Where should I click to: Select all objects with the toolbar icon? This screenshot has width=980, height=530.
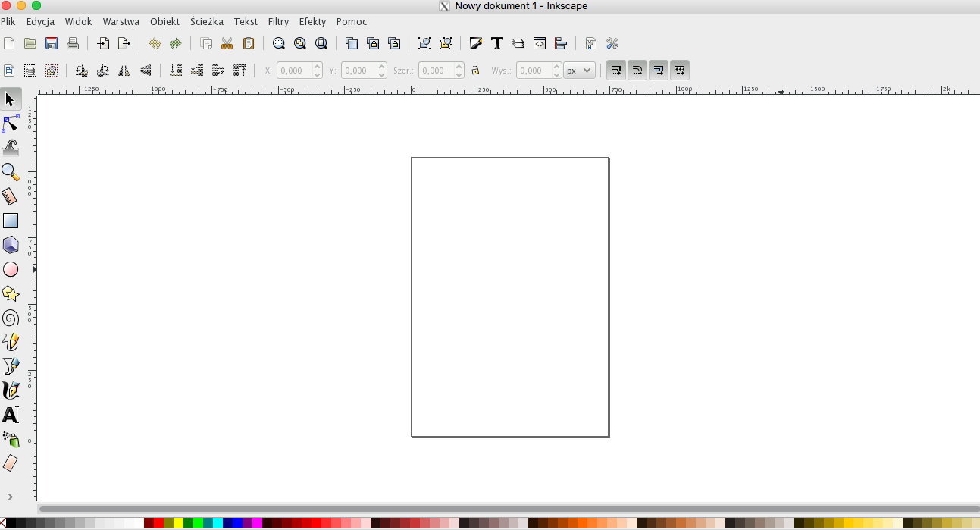pos(9,71)
